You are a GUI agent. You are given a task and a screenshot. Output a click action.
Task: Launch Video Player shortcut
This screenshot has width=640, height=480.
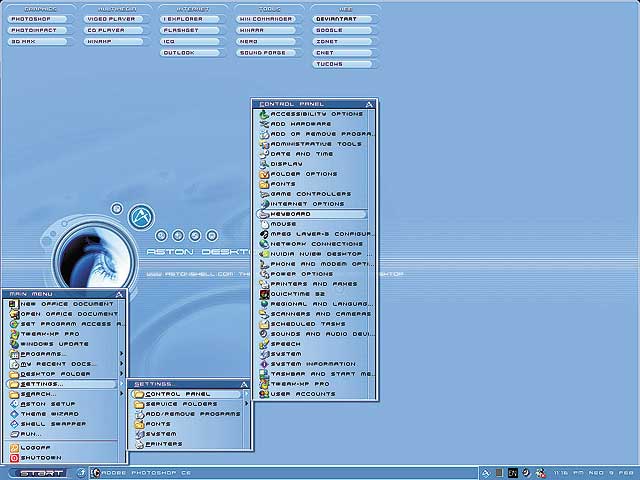[x=114, y=19]
